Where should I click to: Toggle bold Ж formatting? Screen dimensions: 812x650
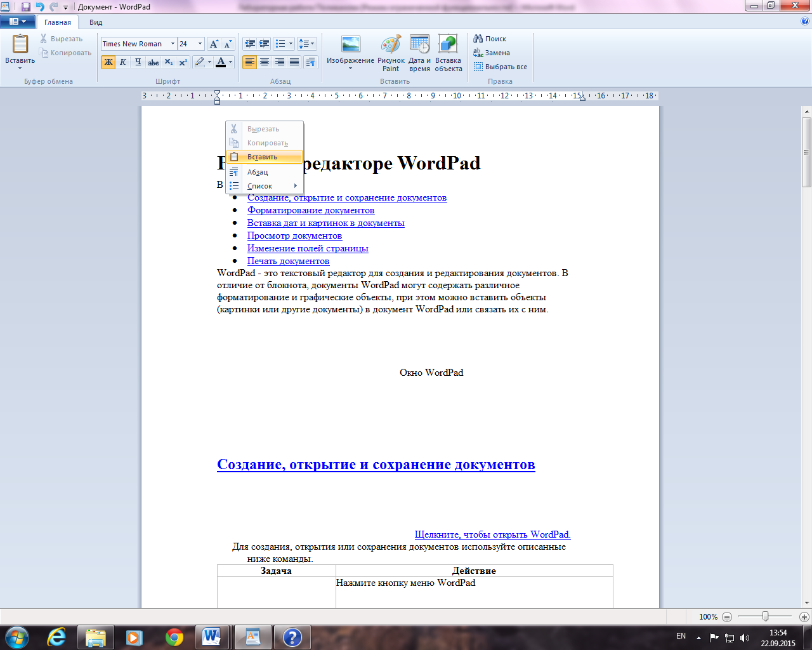point(108,62)
